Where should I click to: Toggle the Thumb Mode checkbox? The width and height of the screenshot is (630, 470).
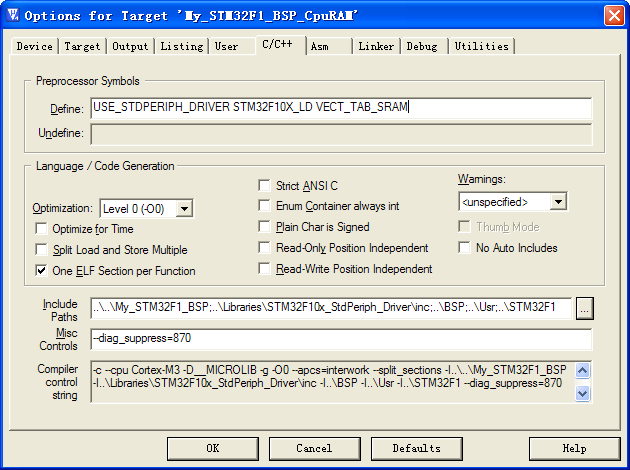(x=464, y=227)
